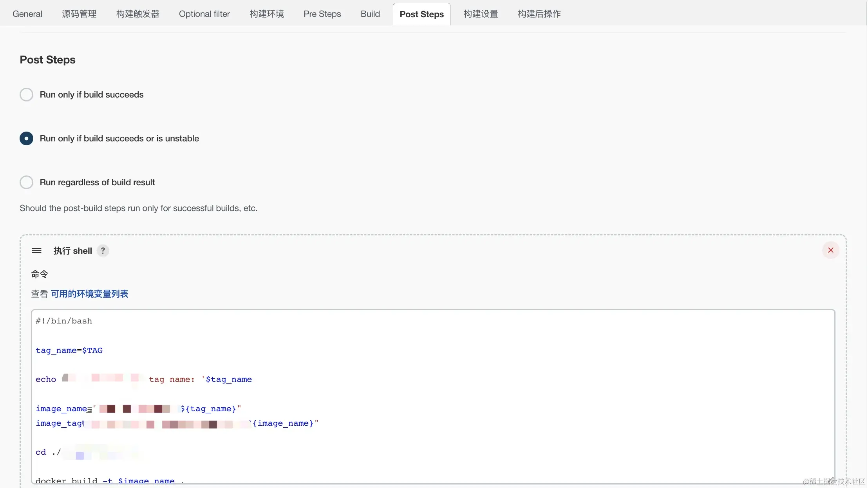This screenshot has height=488, width=868.
Task: Open the 源码管理 tab
Action: [x=79, y=14]
